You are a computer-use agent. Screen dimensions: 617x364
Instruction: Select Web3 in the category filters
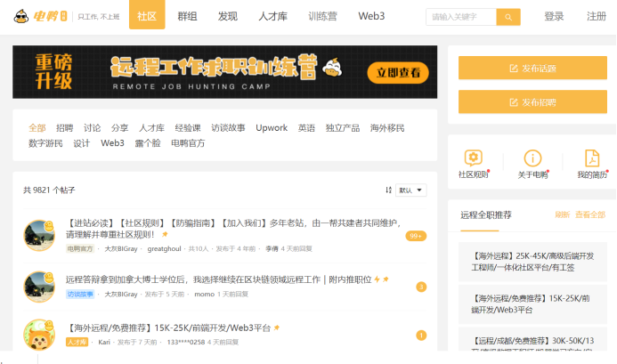click(x=112, y=143)
